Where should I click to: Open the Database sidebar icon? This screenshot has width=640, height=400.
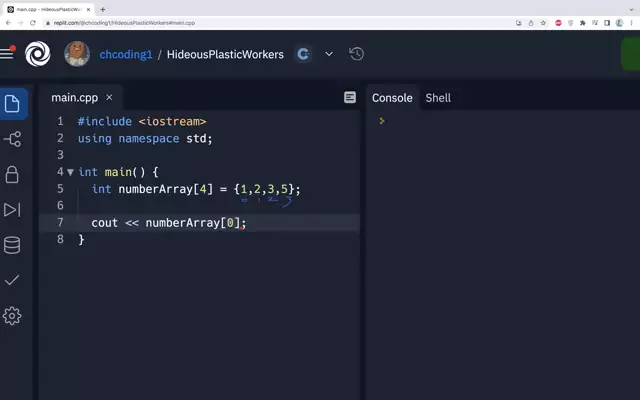click(x=12, y=245)
